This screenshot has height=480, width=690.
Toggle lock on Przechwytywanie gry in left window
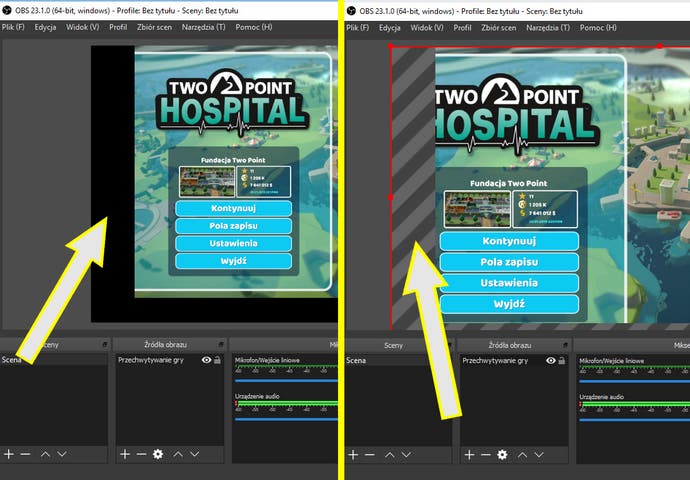tap(217, 360)
